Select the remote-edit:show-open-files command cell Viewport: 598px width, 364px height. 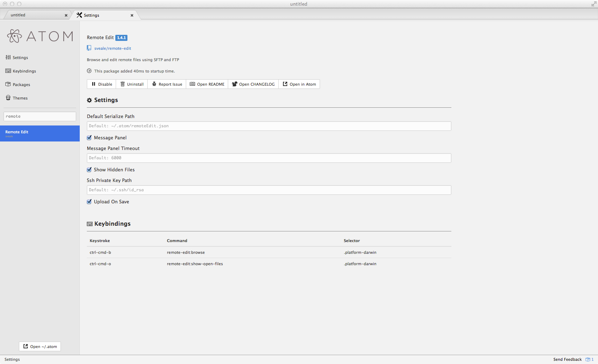click(x=195, y=264)
